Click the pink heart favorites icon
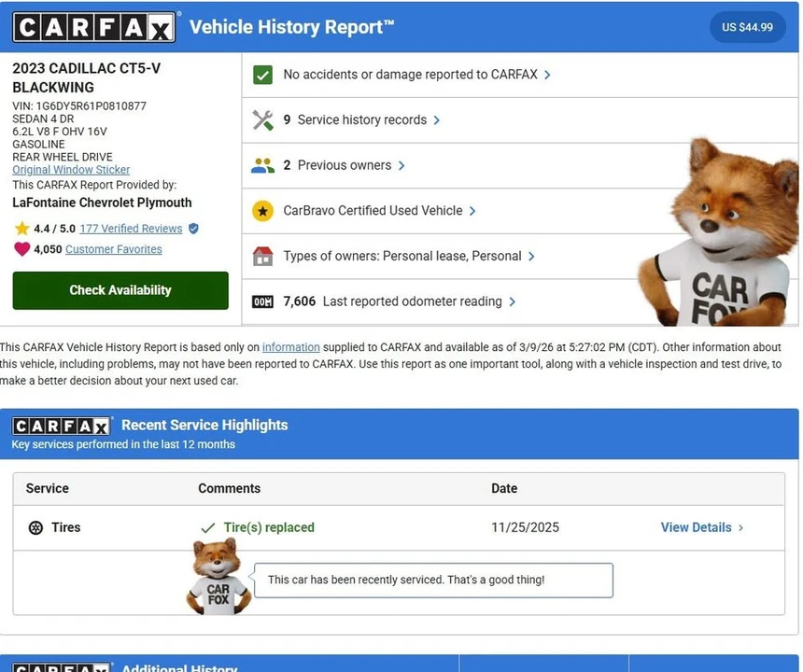This screenshot has width=803, height=672. (x=22, y=249)
